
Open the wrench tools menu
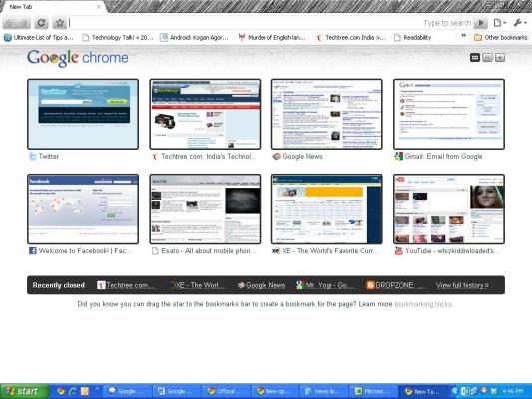coord(519,23)
